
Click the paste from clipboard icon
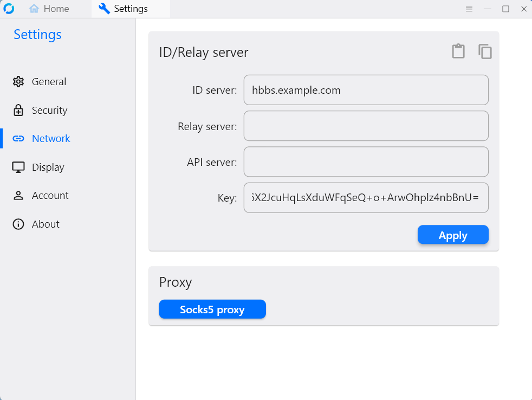tap(458, 51)
